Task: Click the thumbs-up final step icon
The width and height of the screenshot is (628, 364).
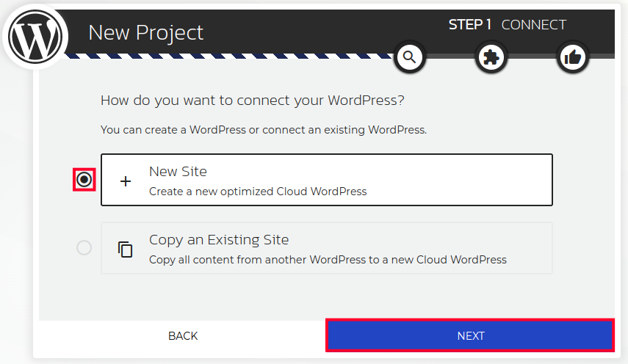Action: coord(573,57)
